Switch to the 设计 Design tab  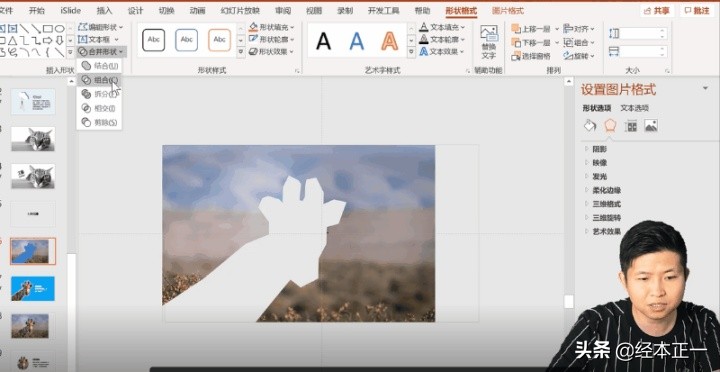(135, 11)
